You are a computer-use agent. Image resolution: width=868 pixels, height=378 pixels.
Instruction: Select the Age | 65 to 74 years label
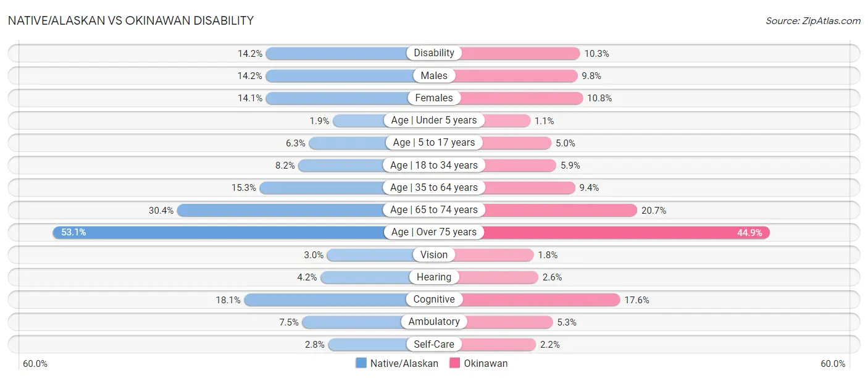(x=434, y=210)
